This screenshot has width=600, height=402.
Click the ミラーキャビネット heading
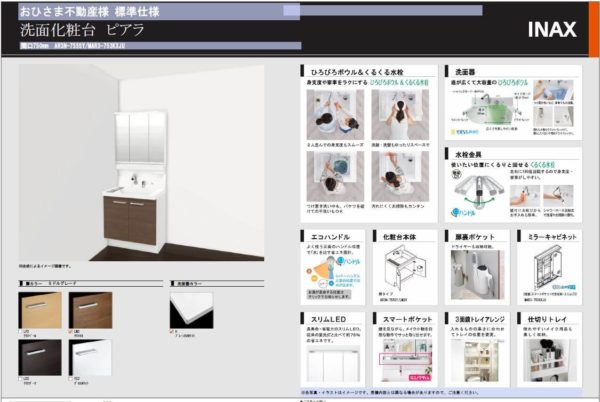[552, 237]
